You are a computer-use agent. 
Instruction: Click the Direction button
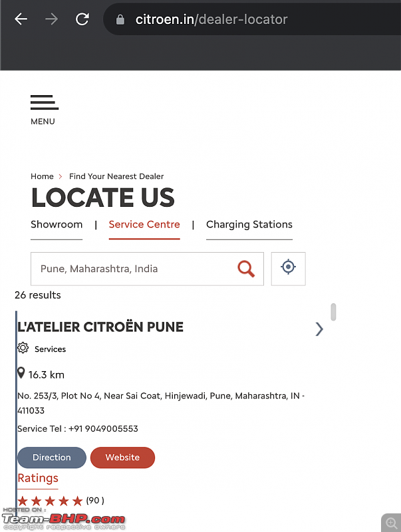click(52, 458)
